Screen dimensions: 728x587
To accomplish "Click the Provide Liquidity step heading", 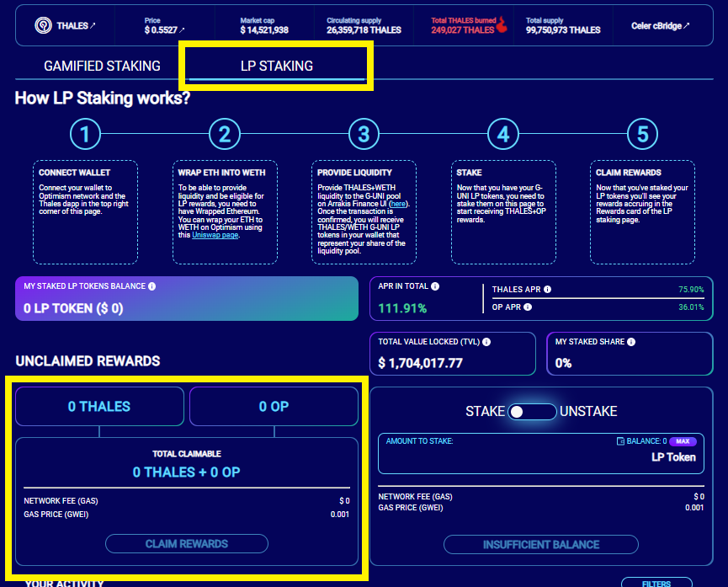I will (354, 173).
